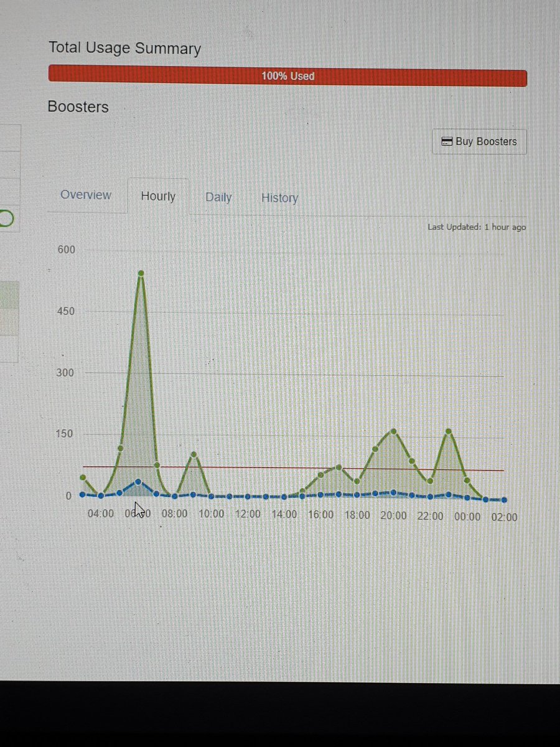Image resolution: width=560 pixels, height=747 pixels.
Task: Click the red horizontal threshold line
Action: click(x=294, y=468)
